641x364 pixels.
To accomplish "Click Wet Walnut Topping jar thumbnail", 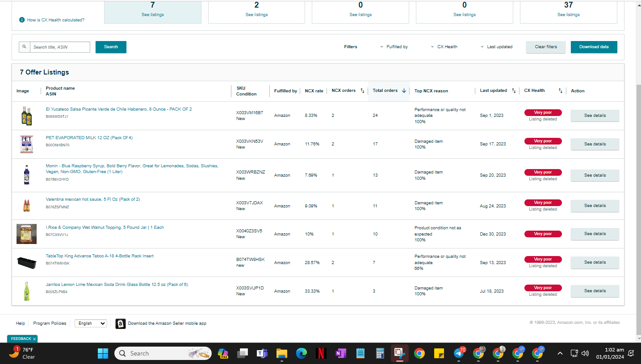I will 27,234.
